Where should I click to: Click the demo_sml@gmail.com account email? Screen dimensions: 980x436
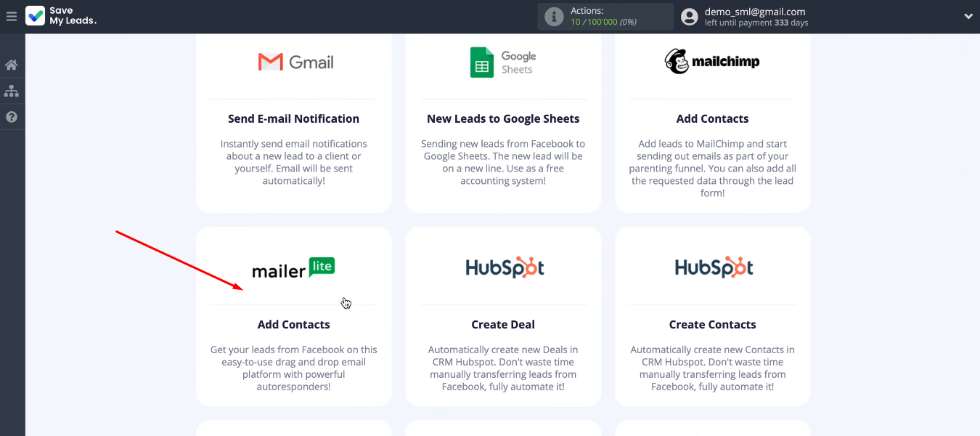(x=755, y=12)
